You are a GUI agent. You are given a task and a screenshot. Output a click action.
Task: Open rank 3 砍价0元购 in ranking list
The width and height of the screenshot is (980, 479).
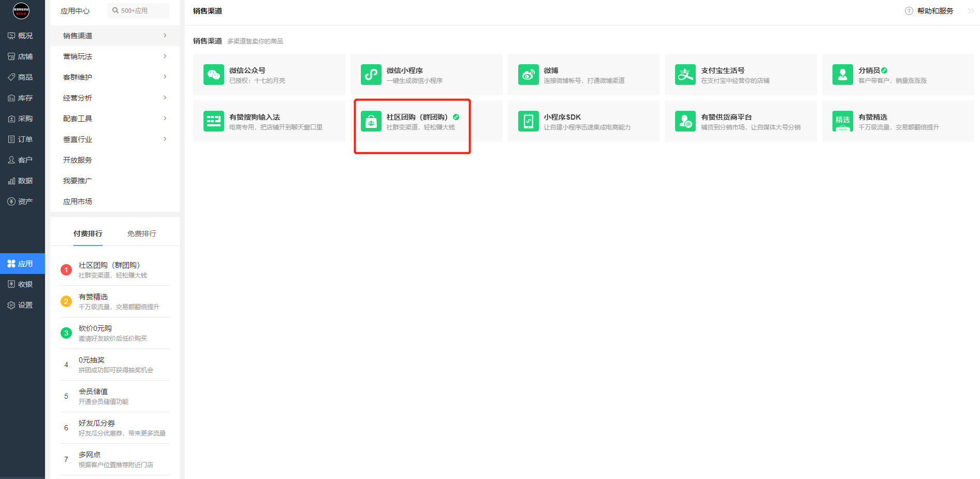(115, 333)
